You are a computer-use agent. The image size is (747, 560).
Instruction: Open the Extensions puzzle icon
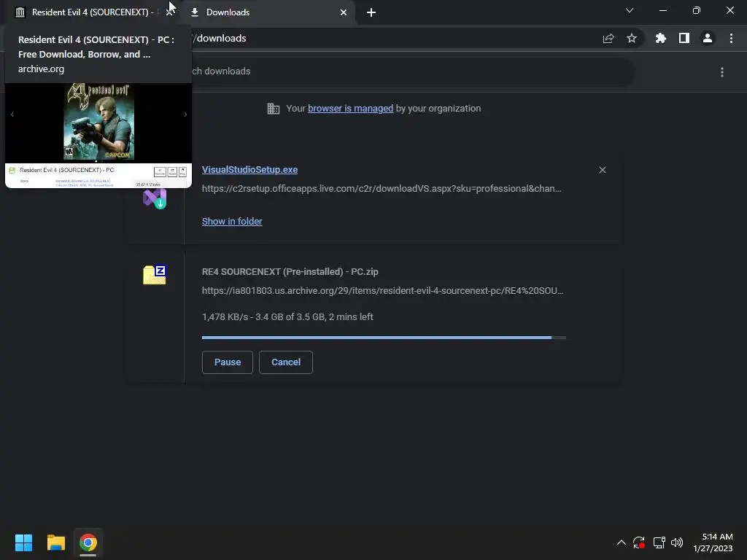(x=661, y=39)
